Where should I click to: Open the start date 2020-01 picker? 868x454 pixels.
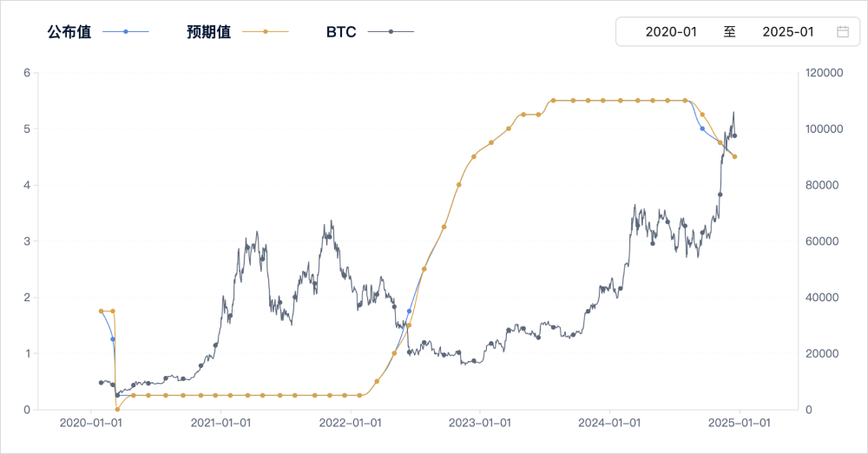[x=671, y=32]
